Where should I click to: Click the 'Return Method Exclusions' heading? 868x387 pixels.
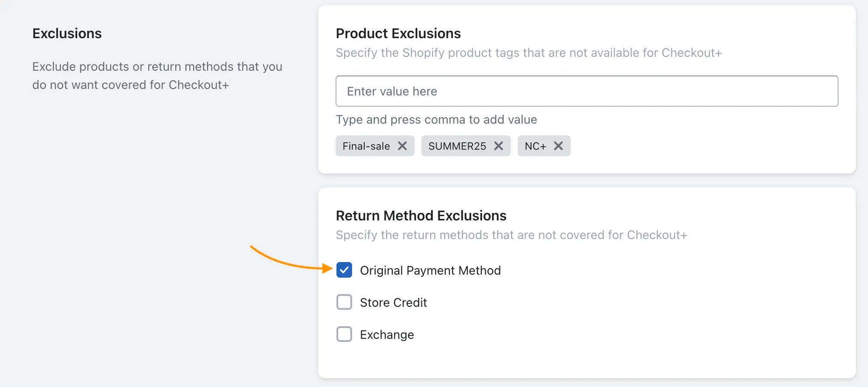421,216
